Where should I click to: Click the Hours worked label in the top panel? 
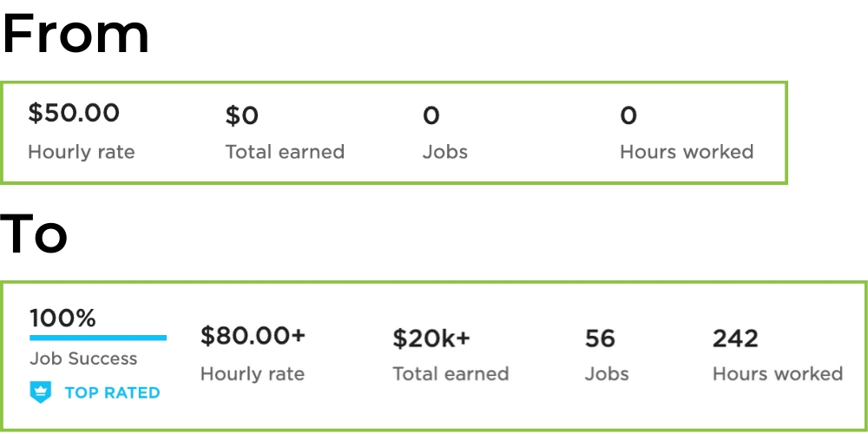[x=687, y=152]
